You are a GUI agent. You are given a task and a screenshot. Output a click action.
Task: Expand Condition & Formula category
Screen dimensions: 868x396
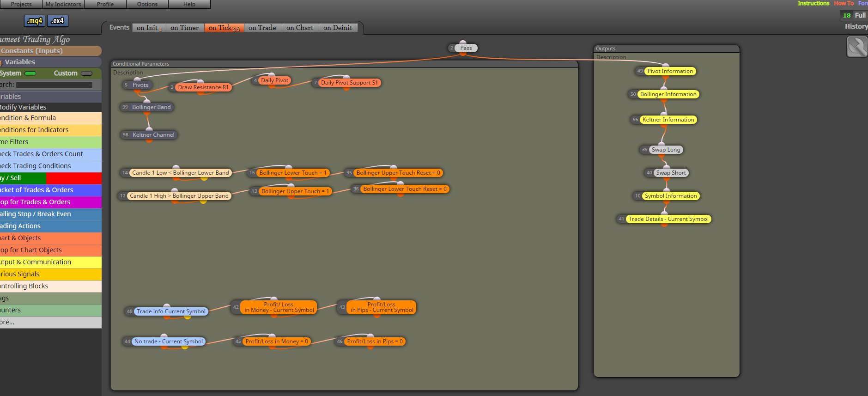pyautogui.click(x=51, y=118)
